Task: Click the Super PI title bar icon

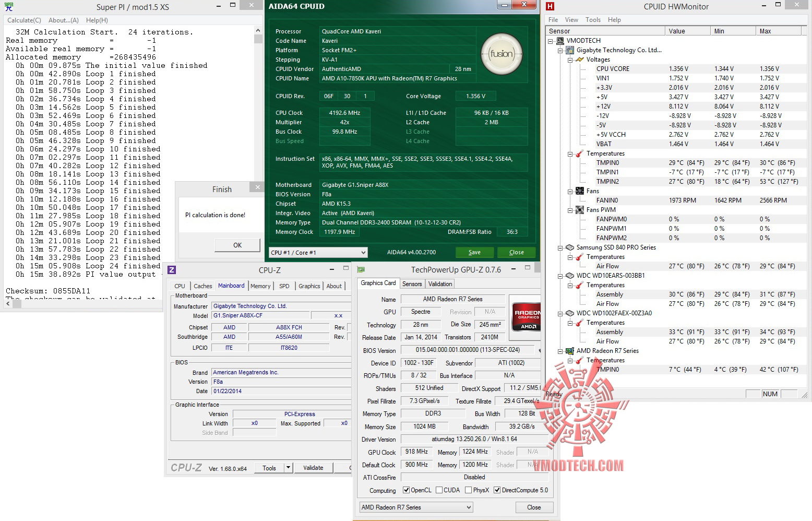Action: point(8,7)
